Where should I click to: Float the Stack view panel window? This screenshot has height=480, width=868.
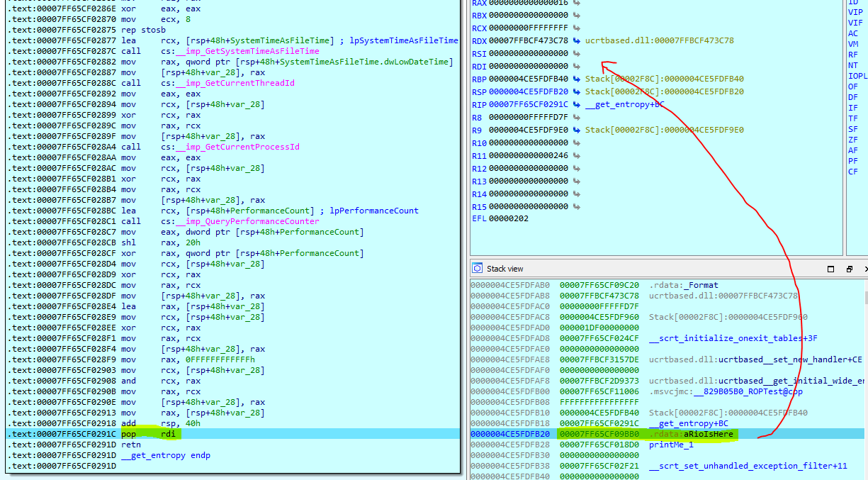coord(849,269)
